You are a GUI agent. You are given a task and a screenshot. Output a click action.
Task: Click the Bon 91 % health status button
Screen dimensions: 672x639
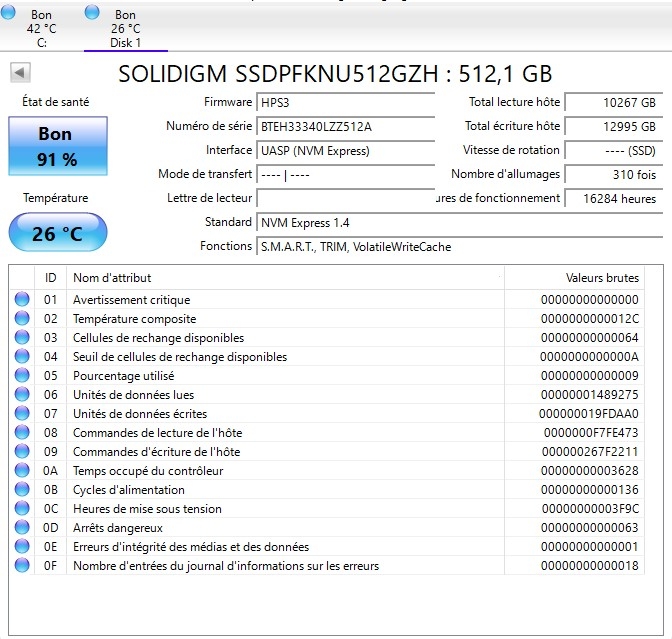coord(58,146)
